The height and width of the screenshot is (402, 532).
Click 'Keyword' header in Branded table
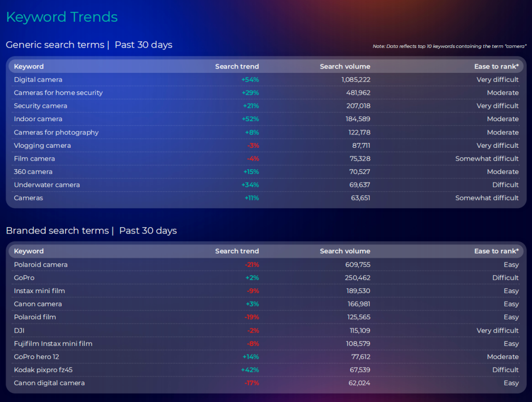point(29,251)
